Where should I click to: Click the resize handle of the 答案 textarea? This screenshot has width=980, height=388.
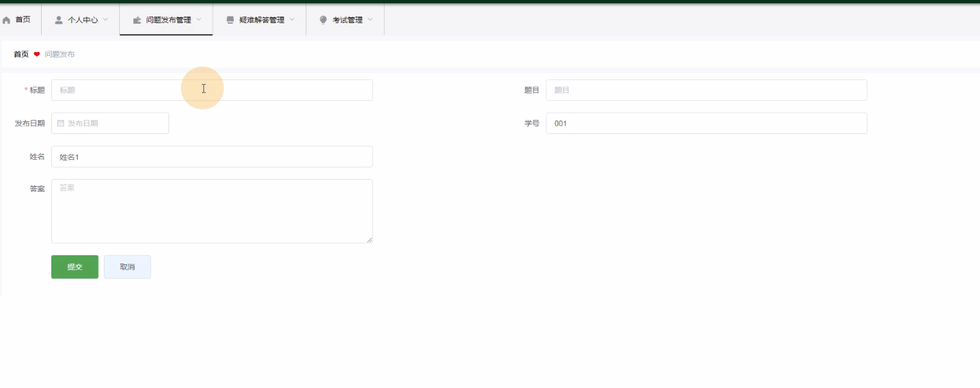369,240
